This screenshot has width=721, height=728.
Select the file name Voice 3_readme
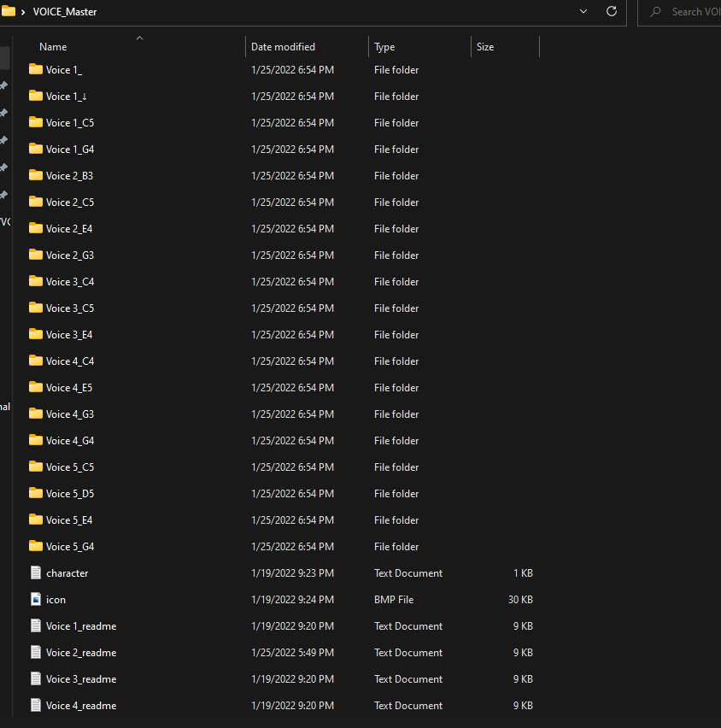[x=81, y=679]
